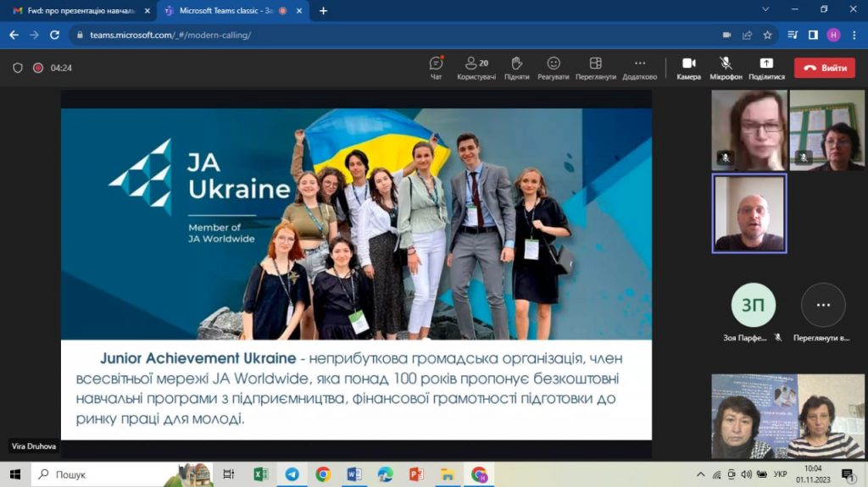This screenshot has height=487, width=868.
Task: Toggle the camera on (Камера)
Action: 688,67
